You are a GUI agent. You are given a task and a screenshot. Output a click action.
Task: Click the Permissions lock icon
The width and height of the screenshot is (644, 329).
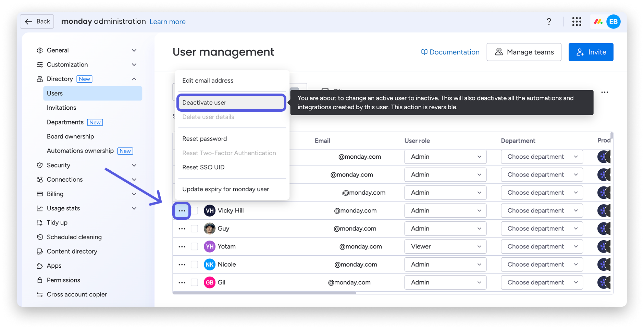(40, 280)
